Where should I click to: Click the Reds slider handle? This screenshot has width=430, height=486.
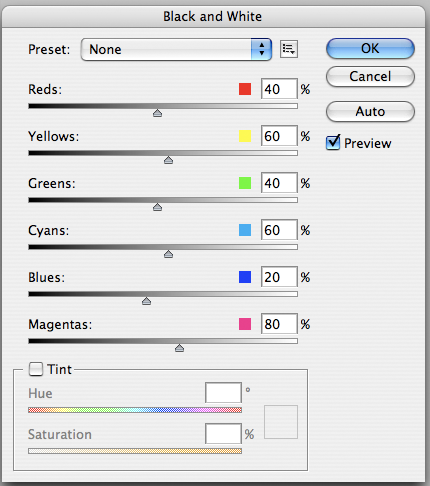(157, 113)
